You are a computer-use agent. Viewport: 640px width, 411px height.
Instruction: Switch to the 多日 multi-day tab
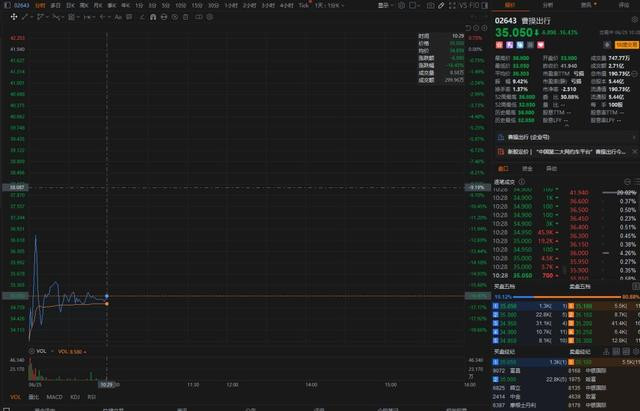(x=56, y=5)
